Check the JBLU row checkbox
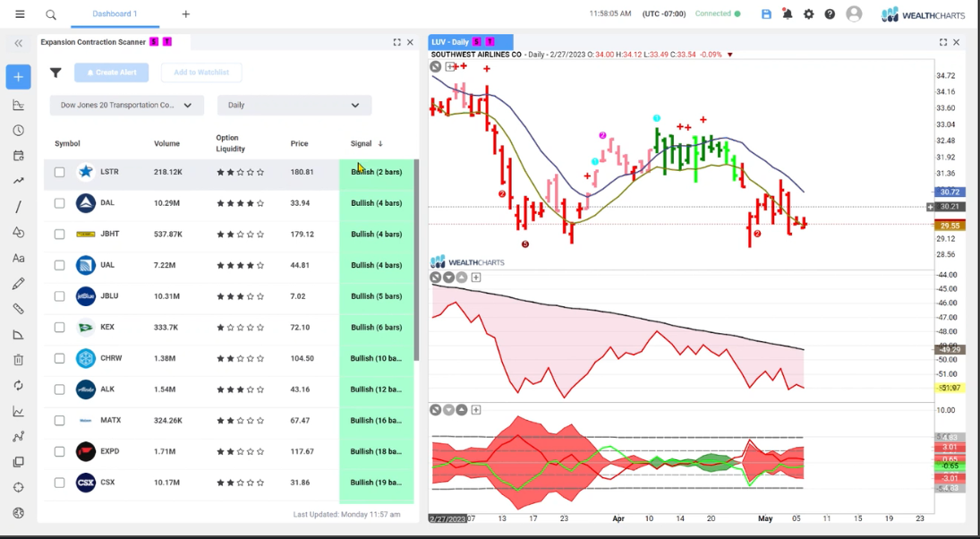 click(59, 296)
